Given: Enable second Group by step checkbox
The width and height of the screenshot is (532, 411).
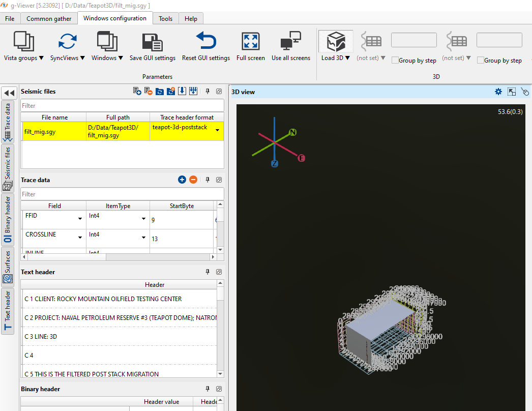Looking at the screenshot, I should click(480, 61).
